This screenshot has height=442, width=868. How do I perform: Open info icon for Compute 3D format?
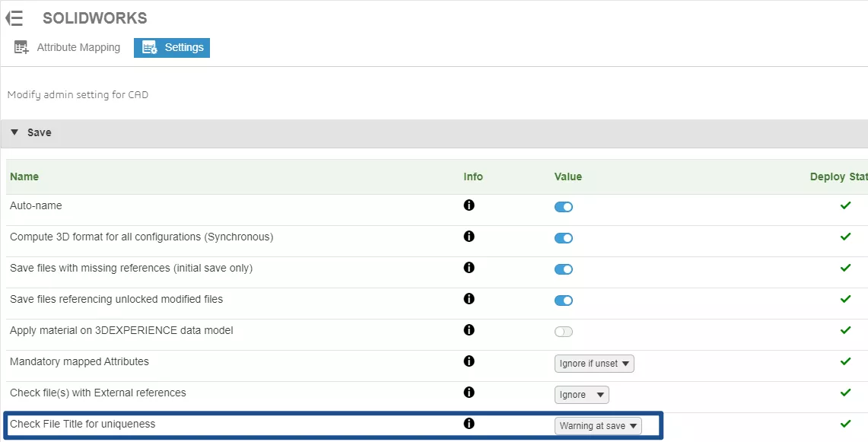click(x=469, y=237)
